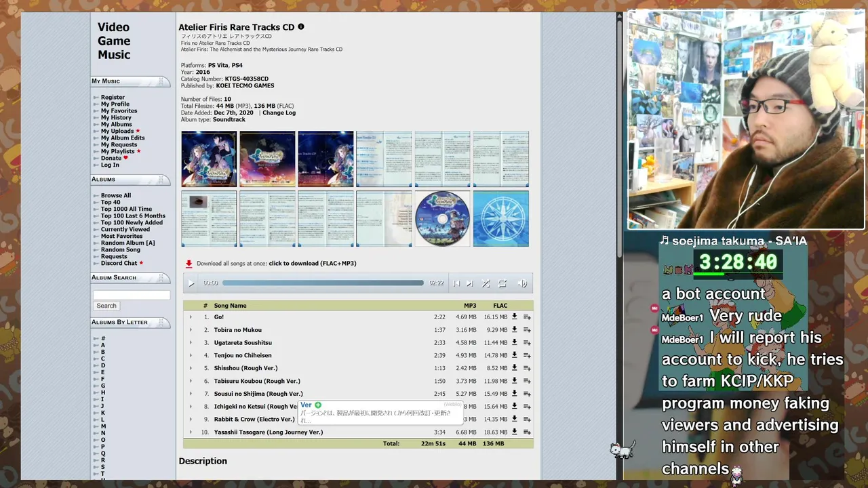Viewport: 868px width, 488px height.
Task: Play row triangle for 'Tobira no Mukou'
Action: coord(191,330)
